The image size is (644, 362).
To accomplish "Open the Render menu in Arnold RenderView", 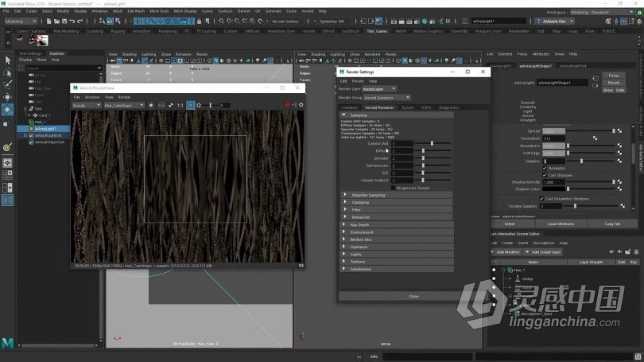I will tap(124, 97).
